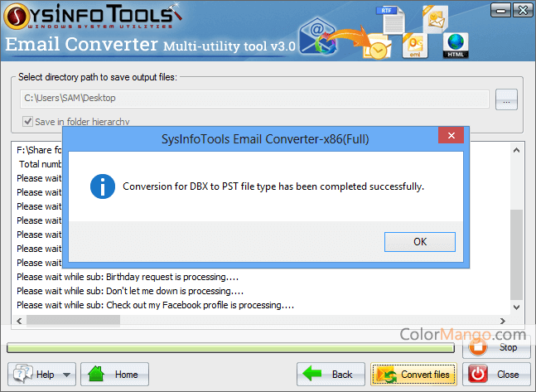Expand the Help dropdown arrow
The height and width of the screenshot is (392, 536).
pos(66,375)
